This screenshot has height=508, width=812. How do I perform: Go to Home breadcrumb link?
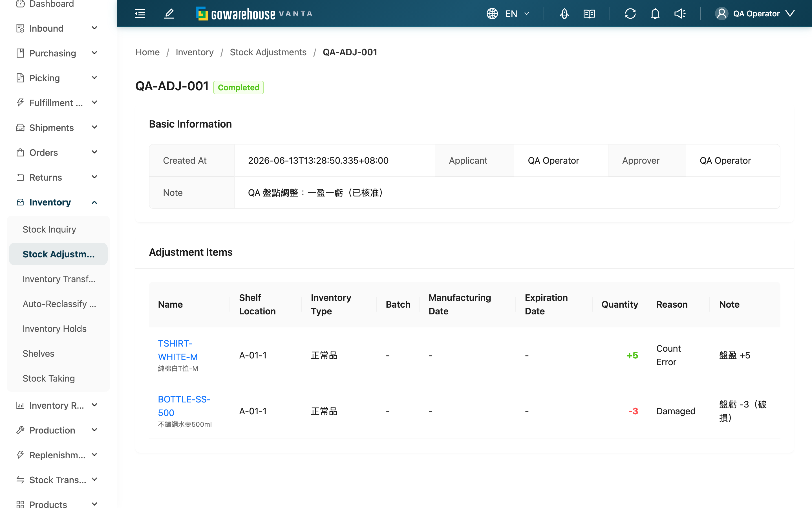[x=147, y=52]
